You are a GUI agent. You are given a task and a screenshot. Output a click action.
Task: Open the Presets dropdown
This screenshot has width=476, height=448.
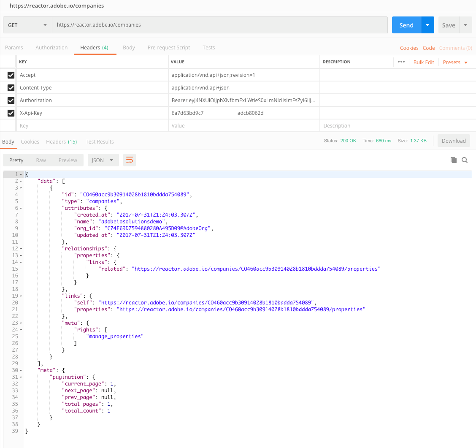(x=455, y=62)
